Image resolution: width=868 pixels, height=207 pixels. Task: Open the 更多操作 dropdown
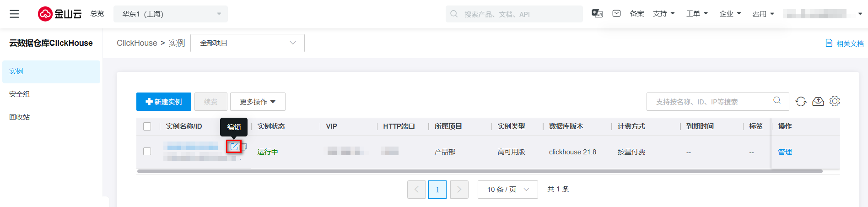point(258,102)
